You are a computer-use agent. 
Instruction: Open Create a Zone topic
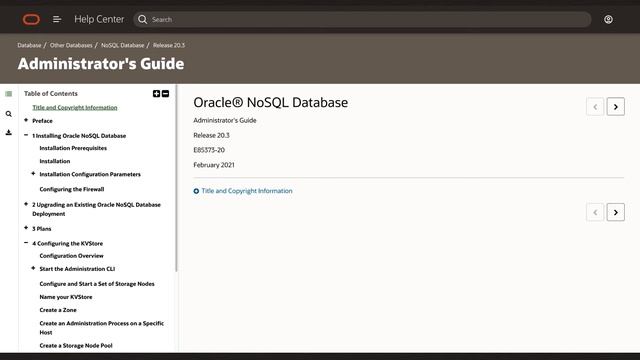[x=58, y=310]
